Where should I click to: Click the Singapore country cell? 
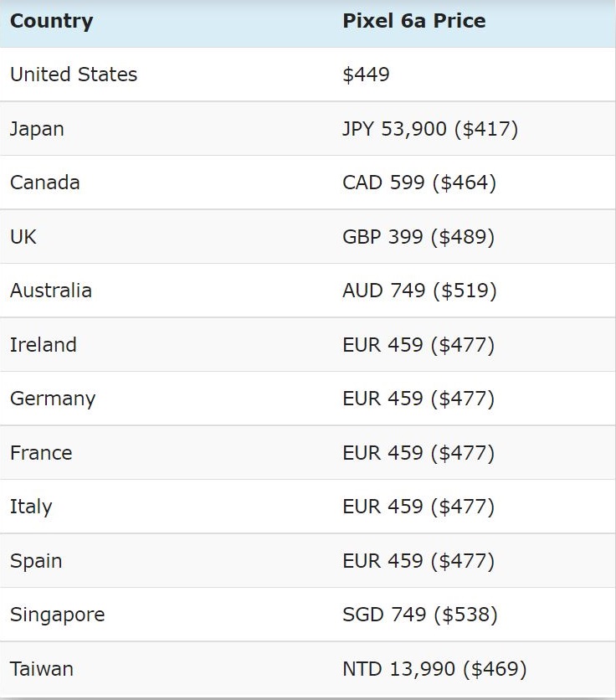click(x=58, y=615)
